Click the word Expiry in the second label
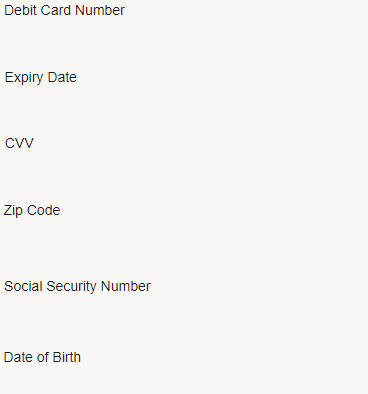 pos(24,78)
